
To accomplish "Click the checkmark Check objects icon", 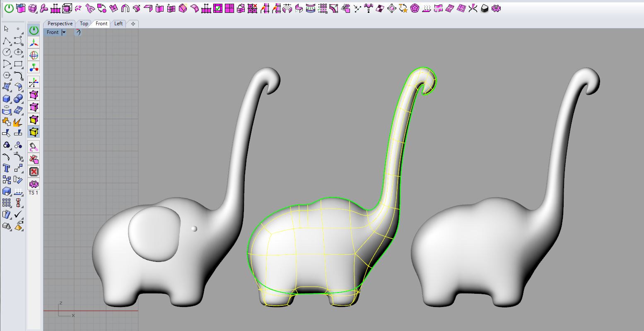I will [18, 214].
